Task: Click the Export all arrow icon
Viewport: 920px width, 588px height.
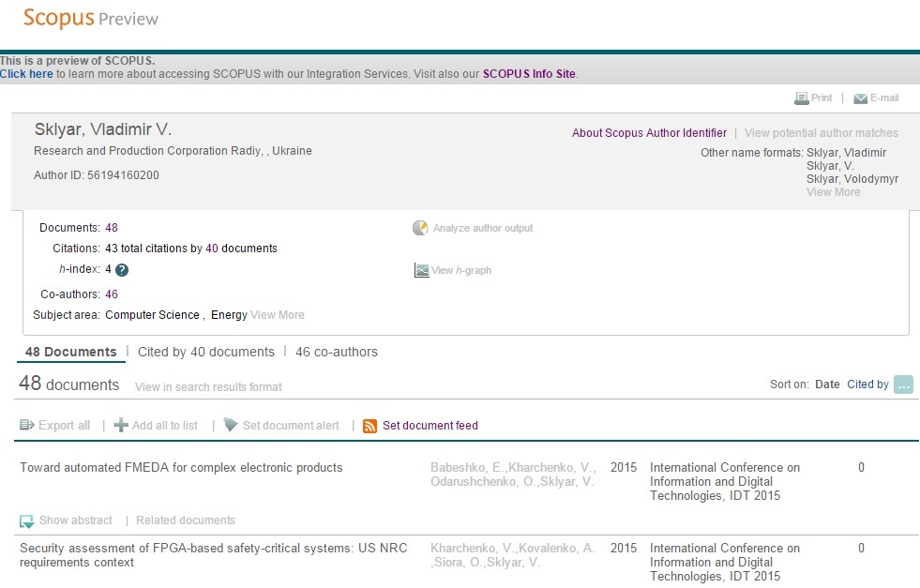Action: tap(27, 425)
